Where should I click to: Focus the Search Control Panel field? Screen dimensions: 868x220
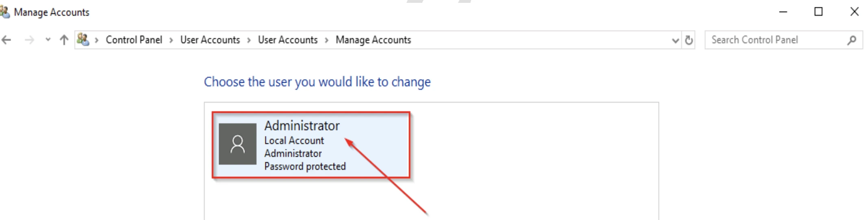point(783,40)
